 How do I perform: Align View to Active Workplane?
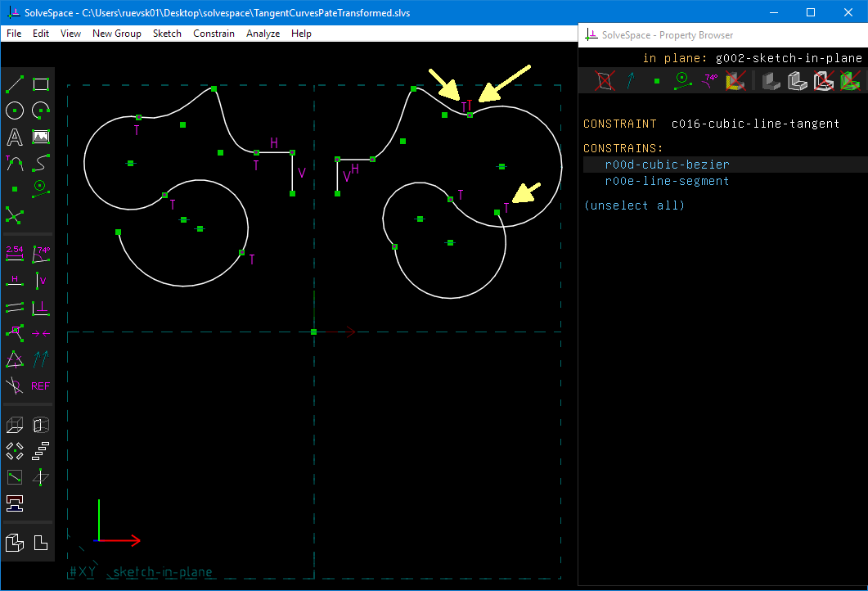(41, 543)
